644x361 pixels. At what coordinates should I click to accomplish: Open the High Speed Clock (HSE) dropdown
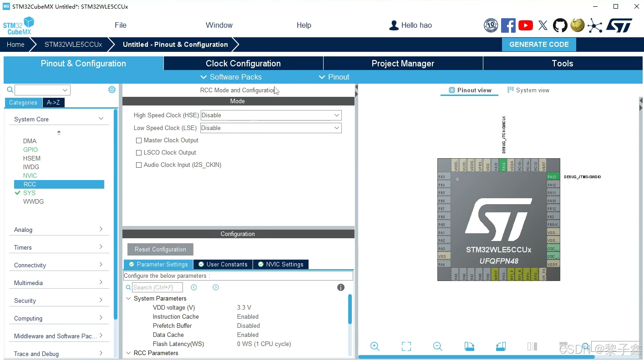(335, 115)
